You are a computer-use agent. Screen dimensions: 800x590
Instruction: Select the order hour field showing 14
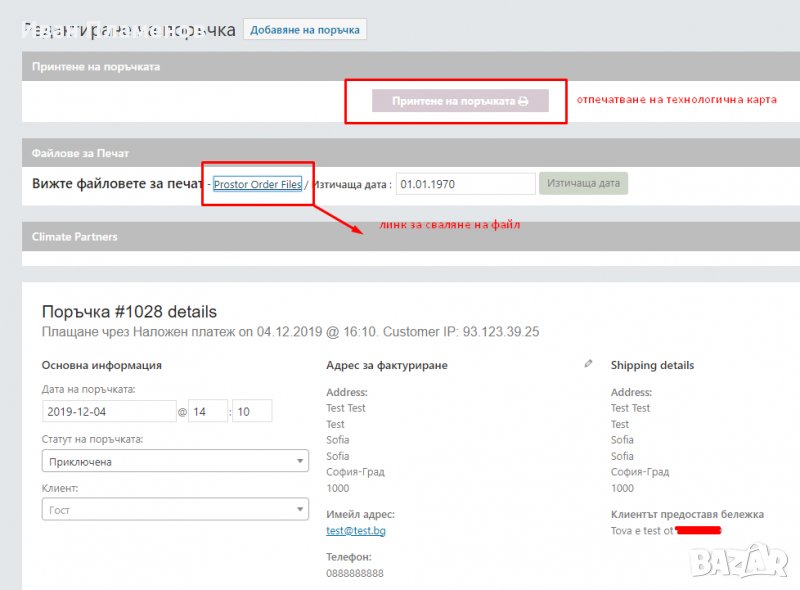(x=207, y=411)
